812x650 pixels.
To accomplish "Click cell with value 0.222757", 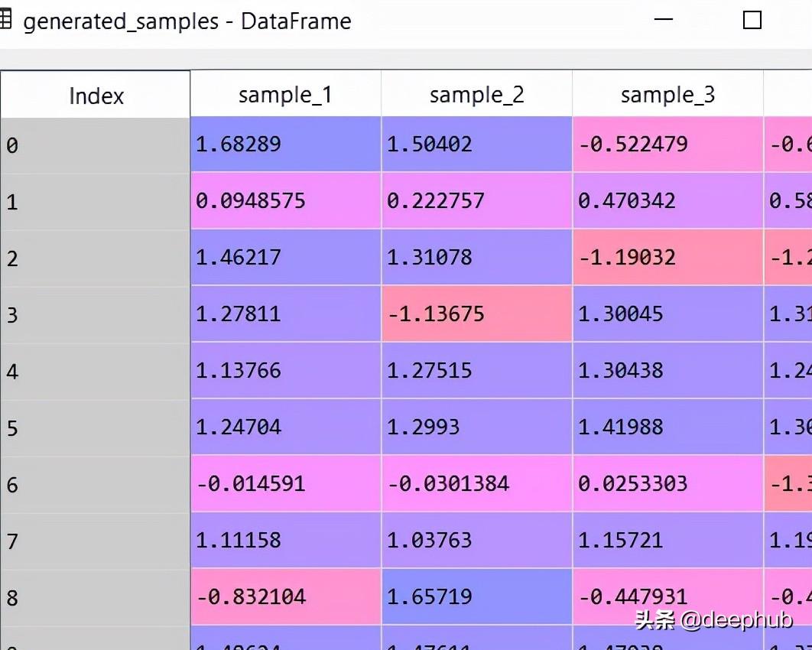I will pyautogui.click(x=476, y=200).
